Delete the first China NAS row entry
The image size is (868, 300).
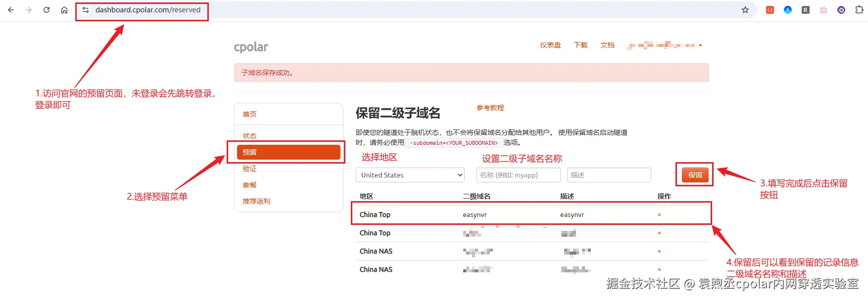659,252
